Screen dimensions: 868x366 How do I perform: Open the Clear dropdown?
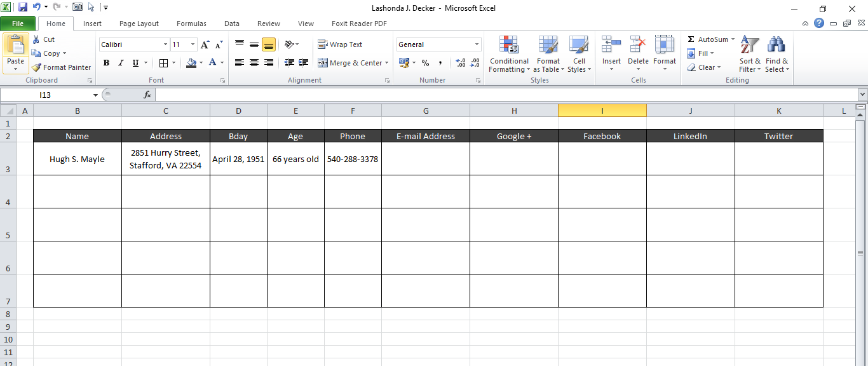(x=703, y=67)
